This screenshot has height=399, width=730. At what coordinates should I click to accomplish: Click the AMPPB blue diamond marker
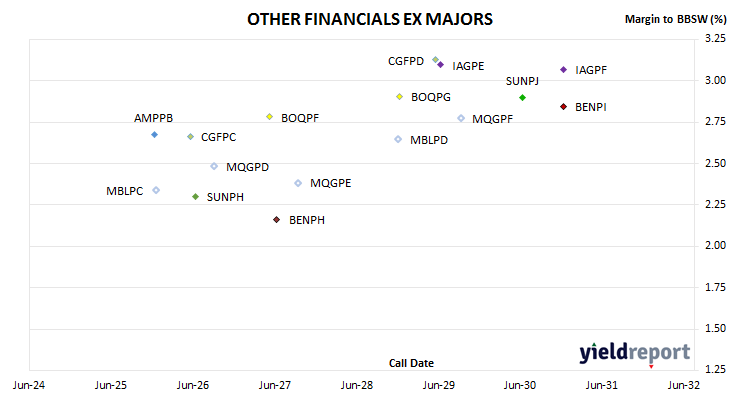(x=155, y=135)
